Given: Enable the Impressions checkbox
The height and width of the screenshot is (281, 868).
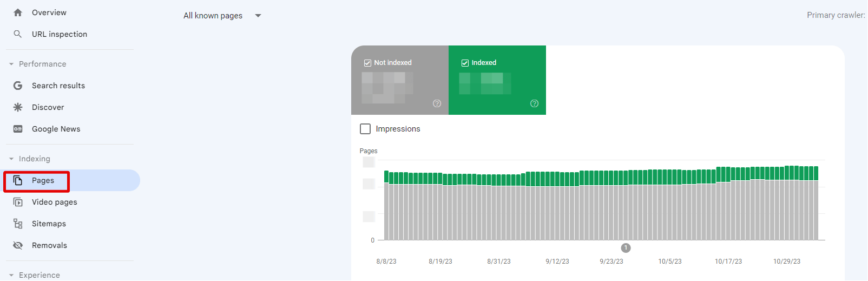Looking at the screenshot, I should 365,129.
